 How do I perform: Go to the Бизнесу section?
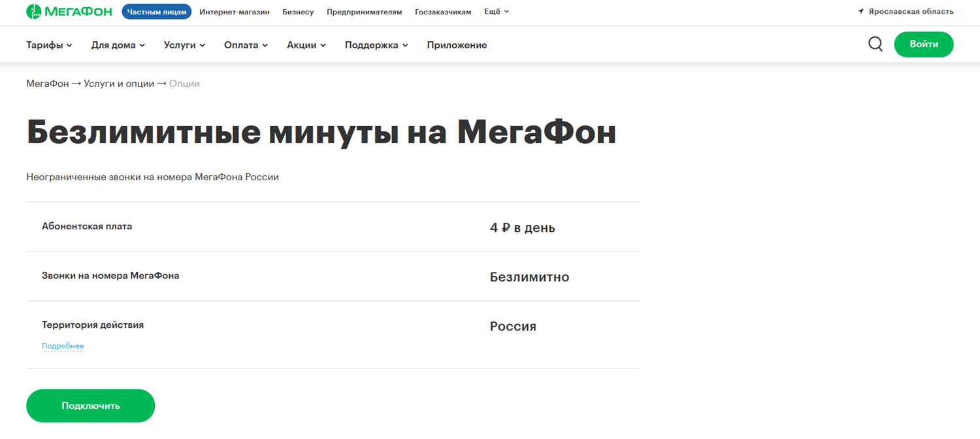click(x=298, y=12)
